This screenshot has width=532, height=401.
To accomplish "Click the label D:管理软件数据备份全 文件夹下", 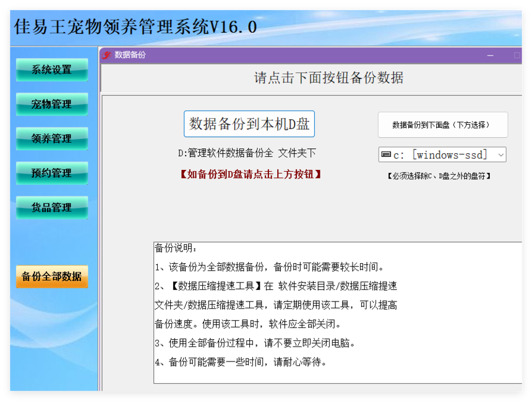I will pyautogui.click(x=247, y=153).
